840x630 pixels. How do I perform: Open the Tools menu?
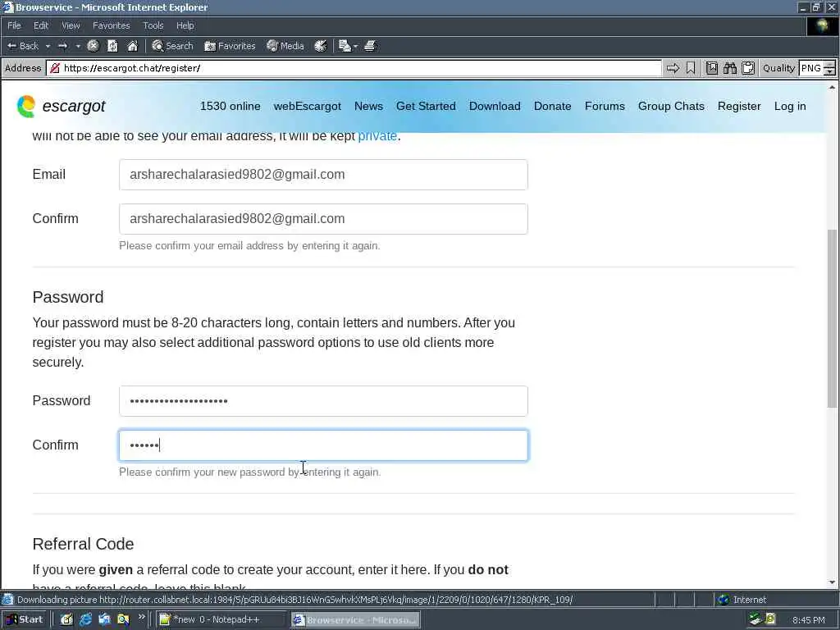(x=153, y=25)
